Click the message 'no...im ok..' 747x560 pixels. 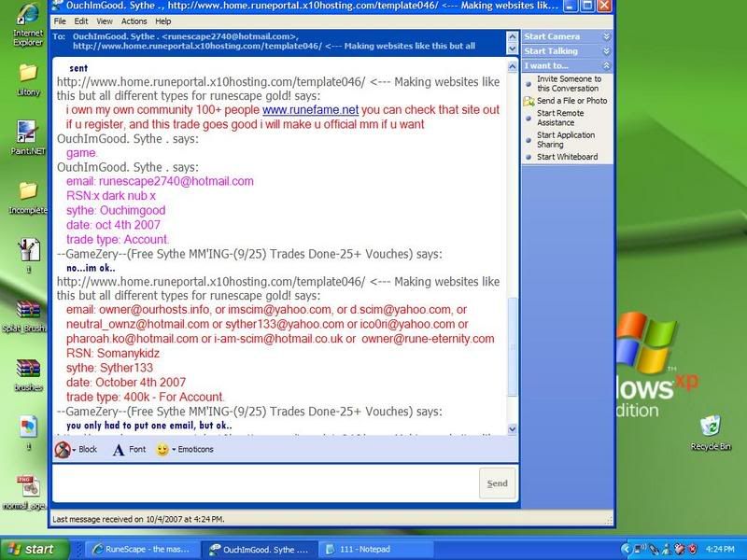pos(91,268)
